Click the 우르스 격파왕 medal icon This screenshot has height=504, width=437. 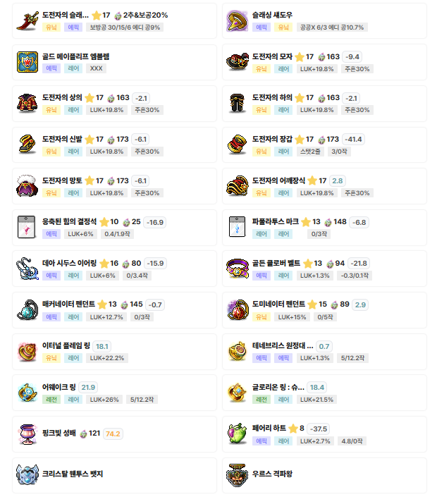237,475
